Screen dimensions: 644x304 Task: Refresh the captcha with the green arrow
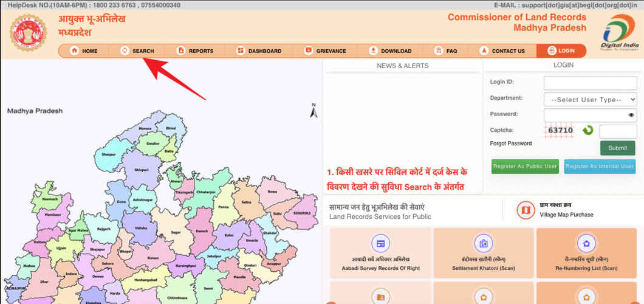pyautogui.click(x=587, y=131)
